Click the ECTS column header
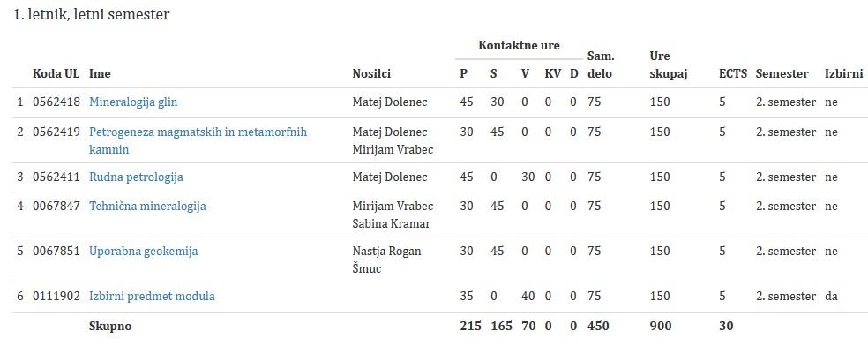The width and height of the screenshot is (868, 354). (x=732, y=73)
